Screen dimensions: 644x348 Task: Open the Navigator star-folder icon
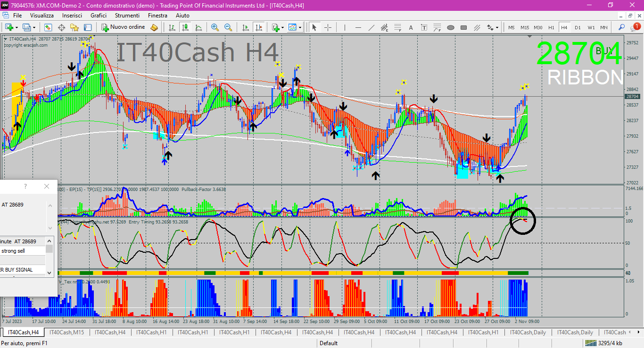pyautogui.click(x=74, y=27)
